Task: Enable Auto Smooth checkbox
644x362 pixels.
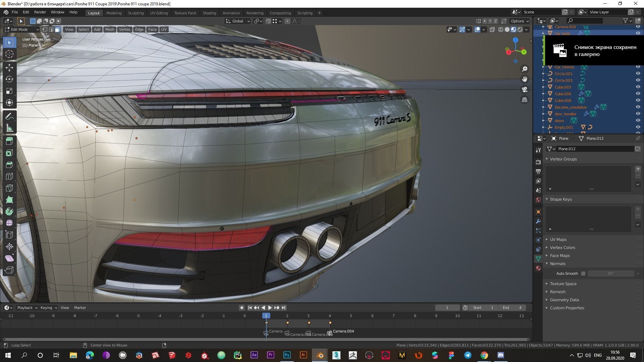Action: (583, 274)
